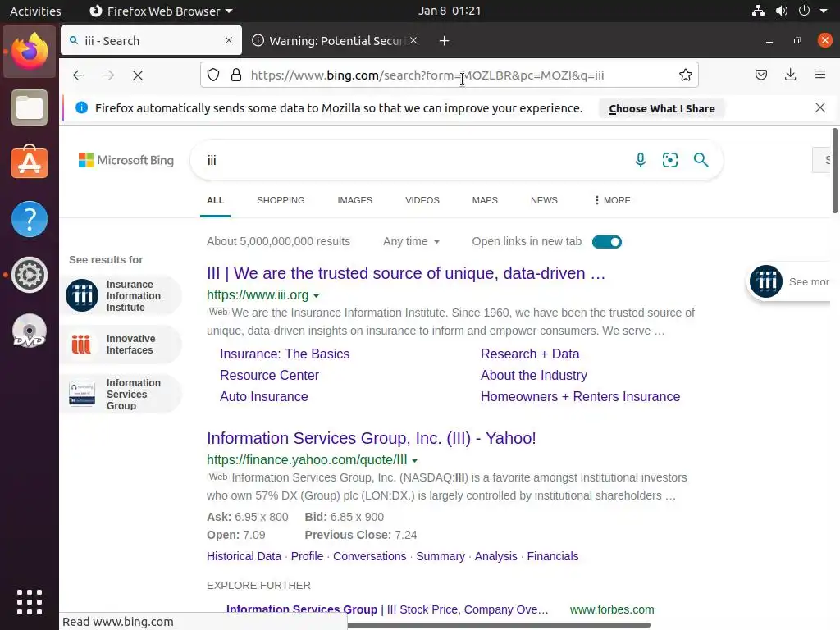Open Research + Data link
Viewport: 840px width, 630px height.
tap(530, 354)
